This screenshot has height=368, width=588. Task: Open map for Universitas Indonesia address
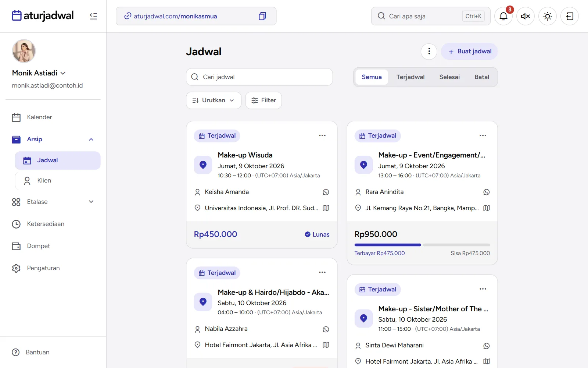[326, 208]
